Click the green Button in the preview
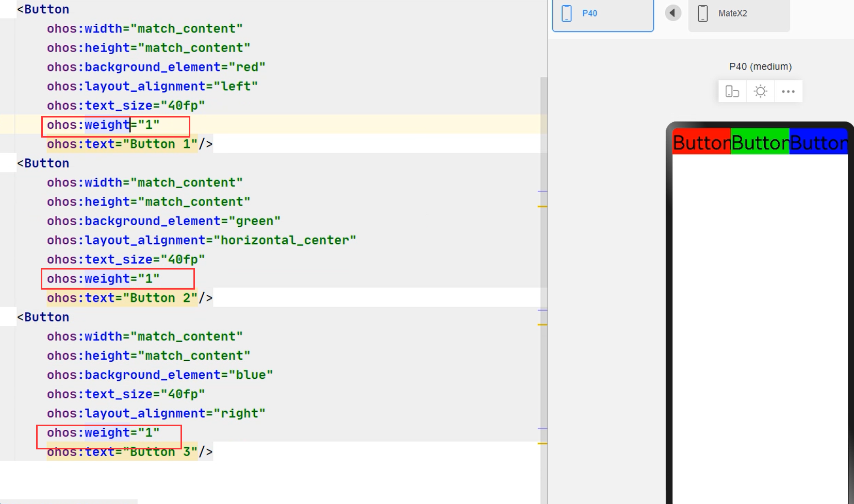 point(760,142)
